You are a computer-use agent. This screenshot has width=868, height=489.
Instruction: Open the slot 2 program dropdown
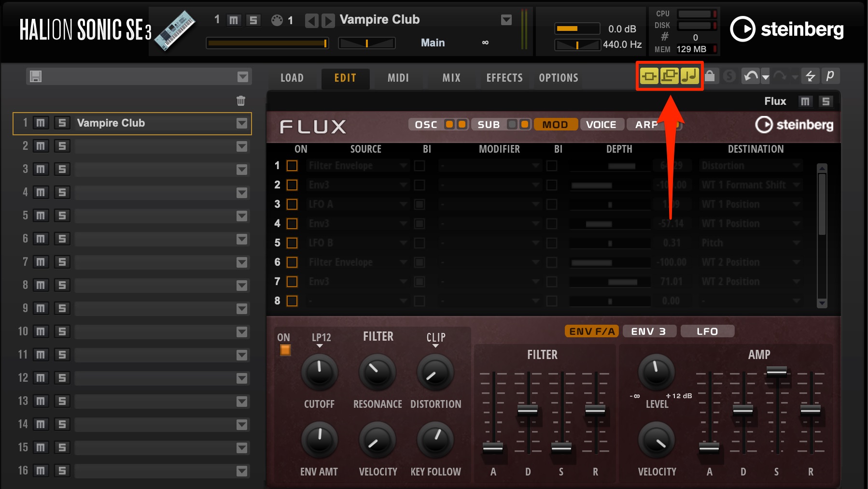point(242,146)
